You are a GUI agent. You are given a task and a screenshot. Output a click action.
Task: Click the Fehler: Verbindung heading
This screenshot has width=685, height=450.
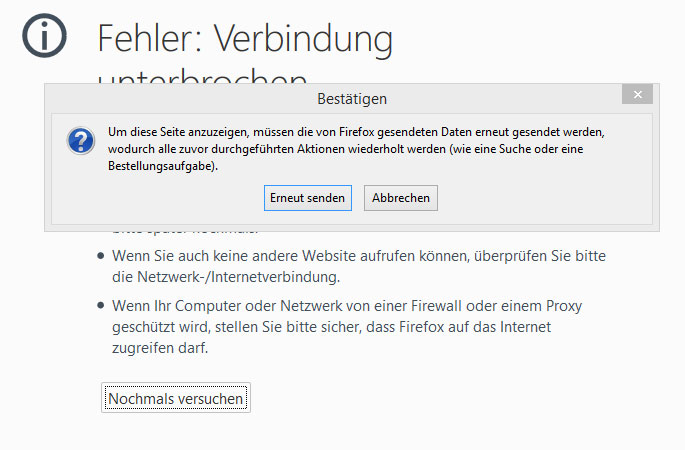(245, 38)
